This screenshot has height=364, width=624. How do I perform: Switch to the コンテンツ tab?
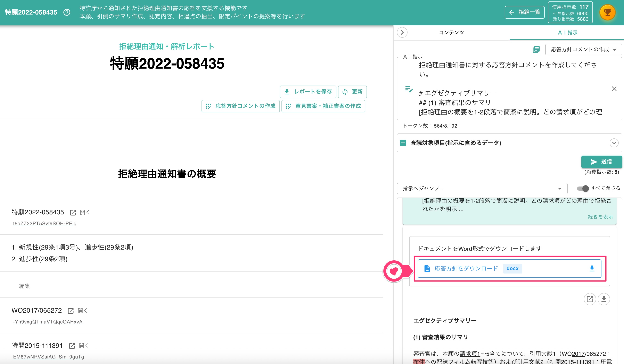[451, 32]
